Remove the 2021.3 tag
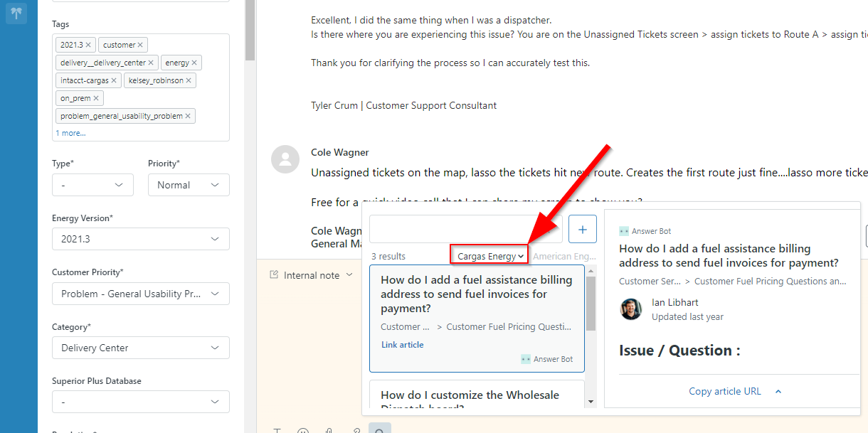The width and height of the screenshot is (868, 433). (x=89, y=45)
